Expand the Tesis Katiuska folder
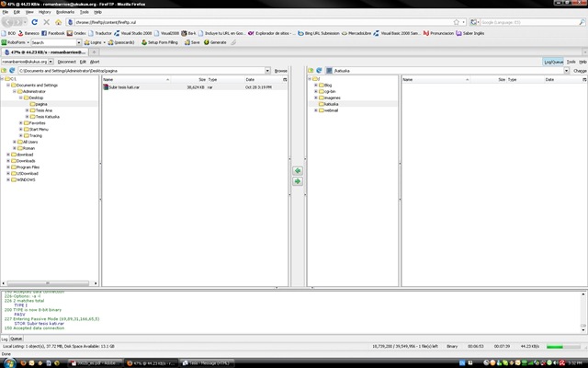The image size is (588, 368). click(27, 117)
